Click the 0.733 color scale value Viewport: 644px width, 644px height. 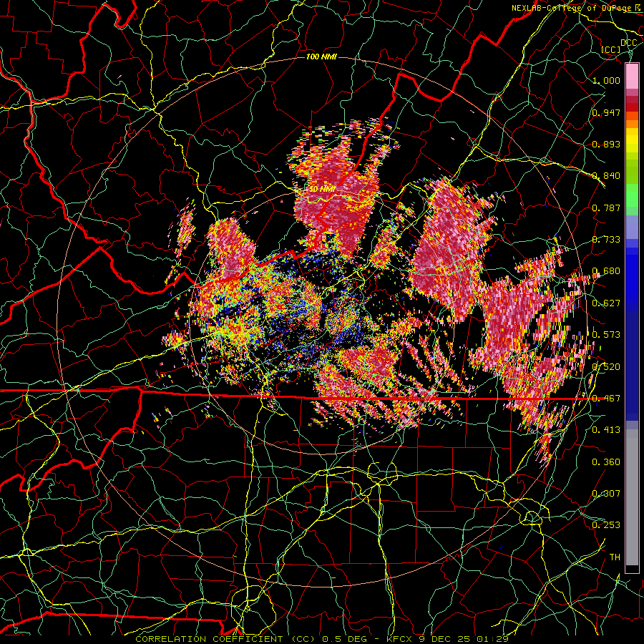[x=606, y=240]
